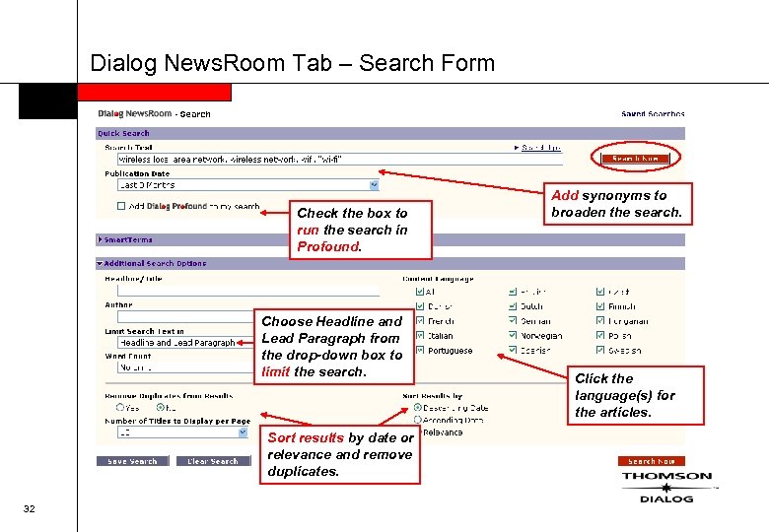Uncheck the Czech language checkbox
Image resolution: width=769 pixels, height=532 pixels.
(x=600, y=292)
